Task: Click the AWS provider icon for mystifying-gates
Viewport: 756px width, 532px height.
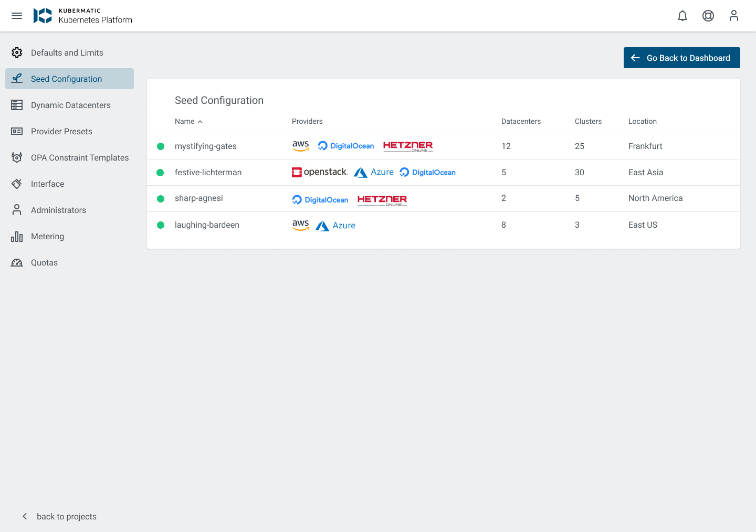Action: point(300,146)
